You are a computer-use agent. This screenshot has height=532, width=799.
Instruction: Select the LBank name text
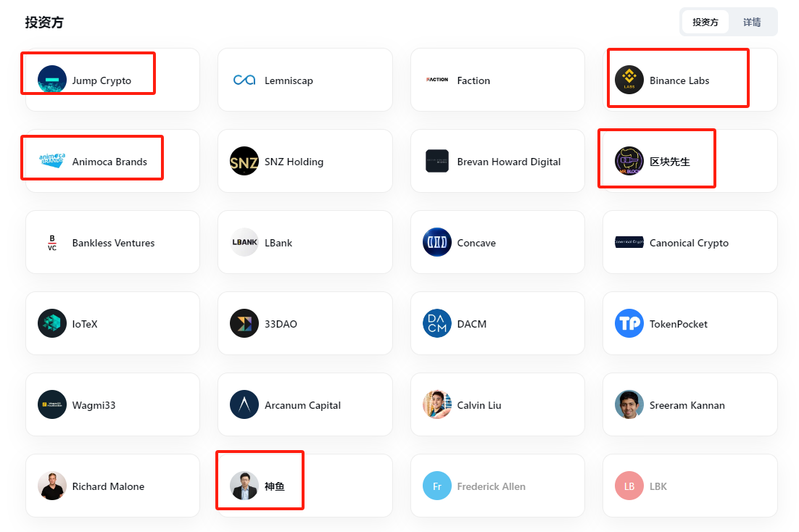pos(278,243)
